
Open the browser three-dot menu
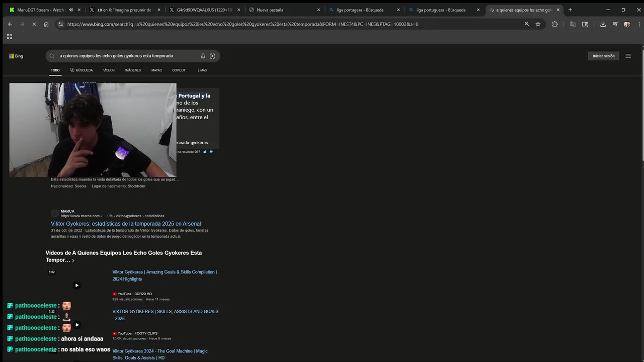coord(638,24)
